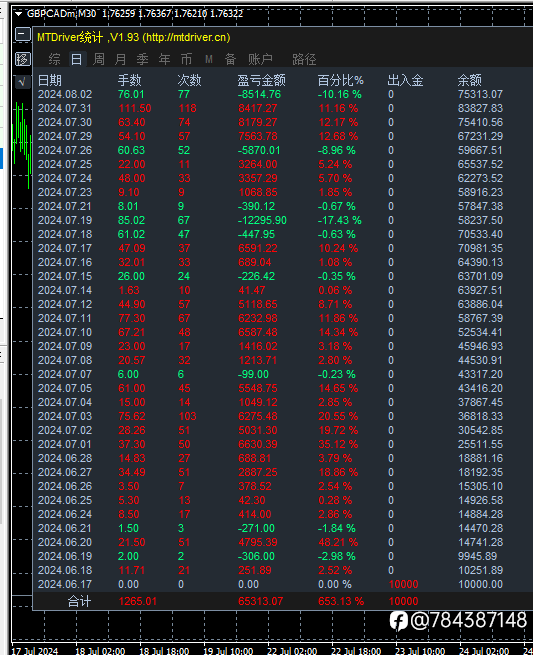Switch to the 综 summary tab
Viewport: 533px width, 655px height.
(x=54, y=59)
